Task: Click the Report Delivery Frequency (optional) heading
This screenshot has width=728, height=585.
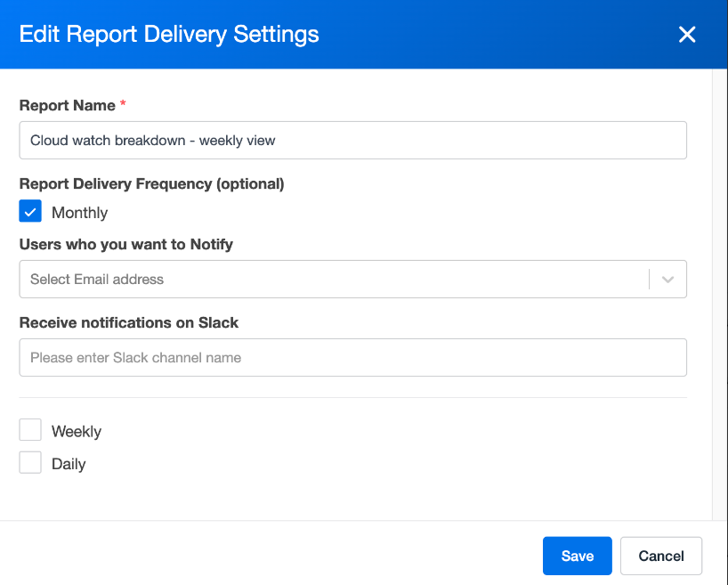Action: (x=151, y=184)
